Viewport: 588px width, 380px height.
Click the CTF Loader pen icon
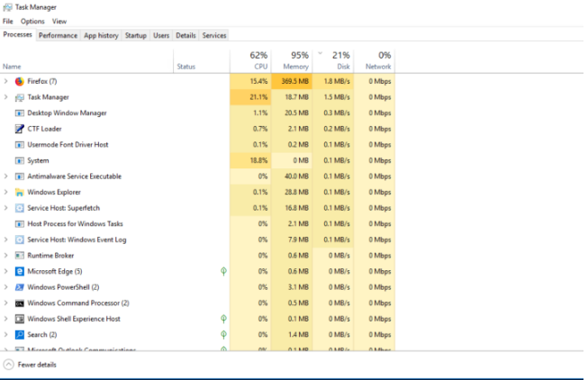pos(20,129)
